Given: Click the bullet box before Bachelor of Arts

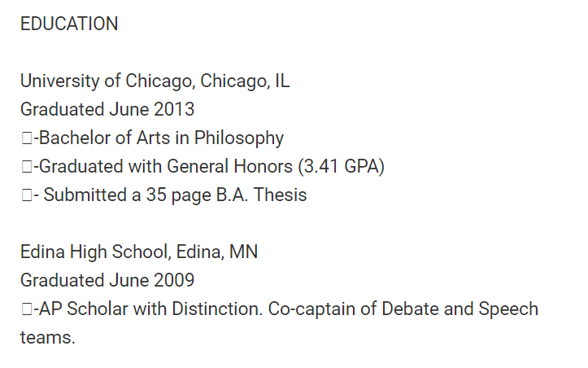Looking at the screenshot, I should coord(27,138).
